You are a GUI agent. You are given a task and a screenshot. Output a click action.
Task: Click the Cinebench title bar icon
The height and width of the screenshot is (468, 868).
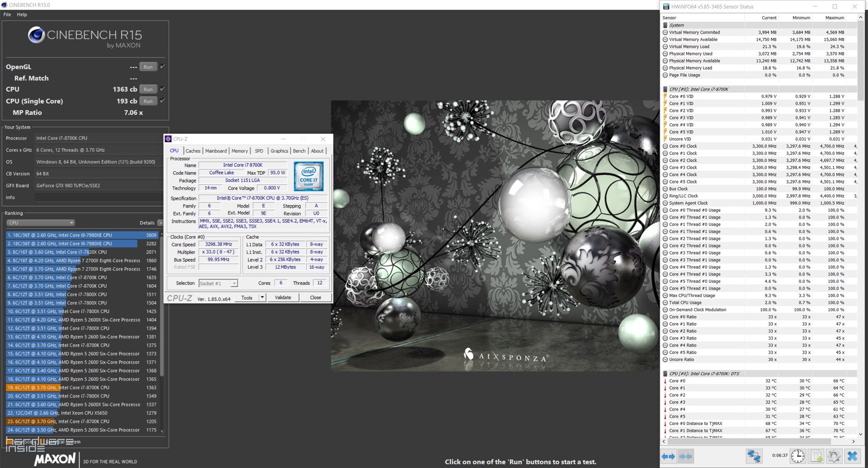(4, 5)
